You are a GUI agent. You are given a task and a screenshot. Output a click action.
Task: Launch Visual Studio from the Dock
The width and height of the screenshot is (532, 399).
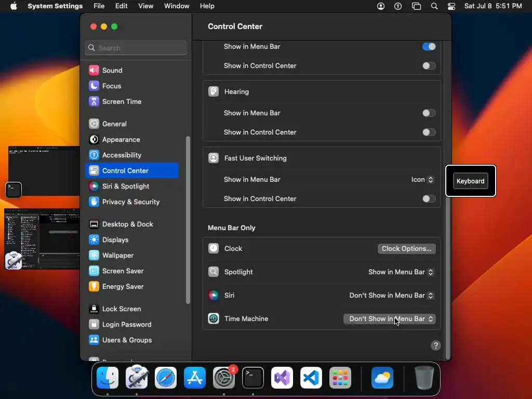click(x=282, y=378)
